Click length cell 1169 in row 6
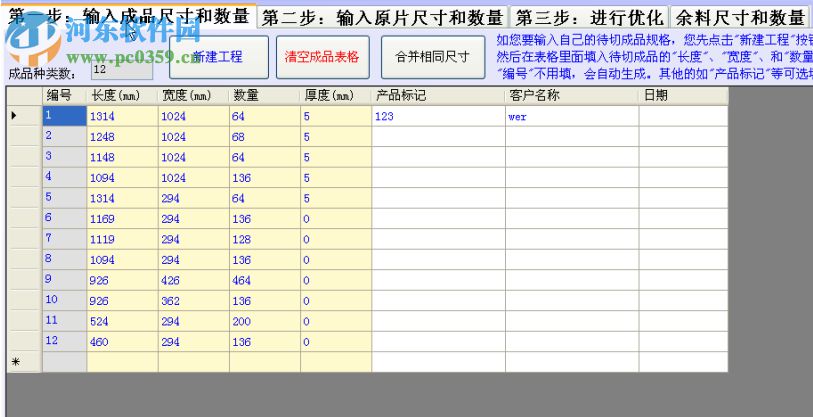 tap(122, 218)
